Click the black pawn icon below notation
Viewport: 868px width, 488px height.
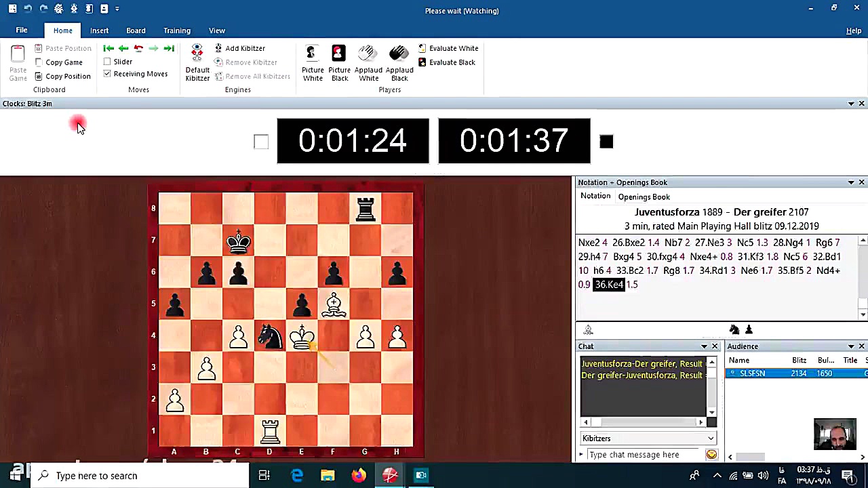point(749,329)
